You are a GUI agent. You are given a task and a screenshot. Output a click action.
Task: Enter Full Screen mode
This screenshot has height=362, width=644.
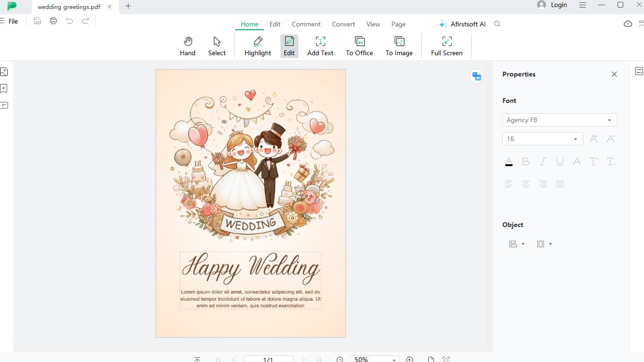pos(447,46)
